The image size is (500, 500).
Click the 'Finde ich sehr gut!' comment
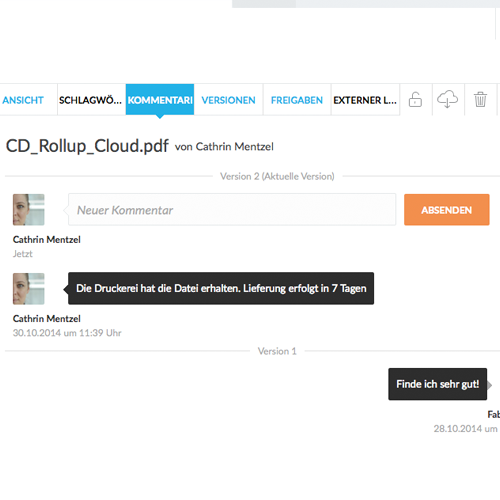pos(438,384)
